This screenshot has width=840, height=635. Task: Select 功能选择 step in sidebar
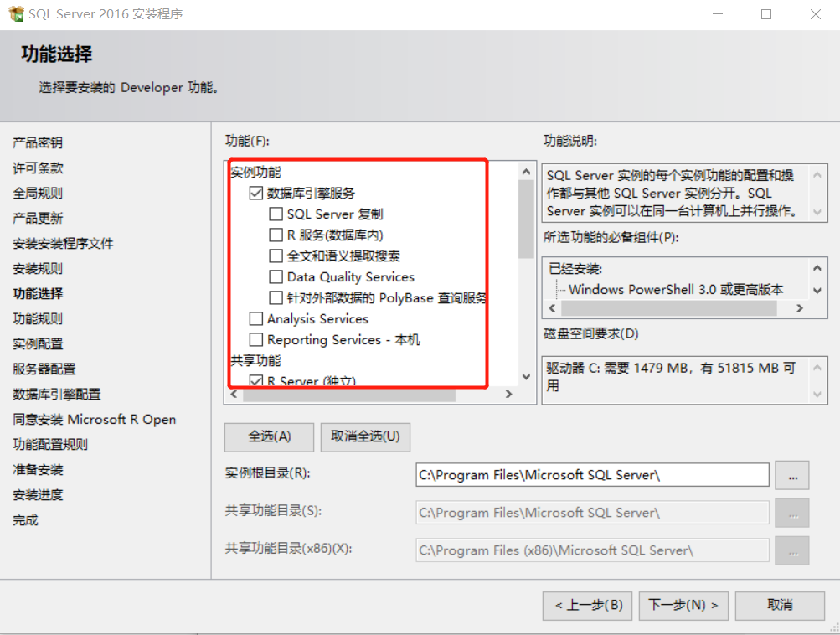pyautogui.click(x=38, y=294)
